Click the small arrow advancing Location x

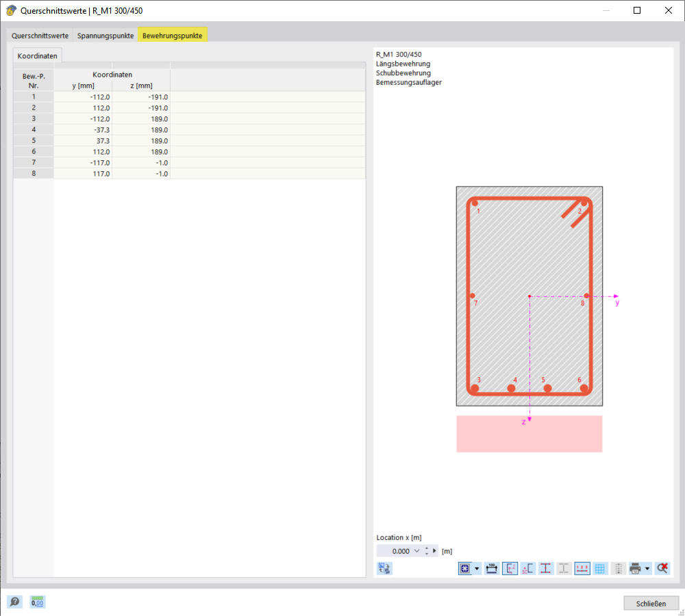[434, 550]
